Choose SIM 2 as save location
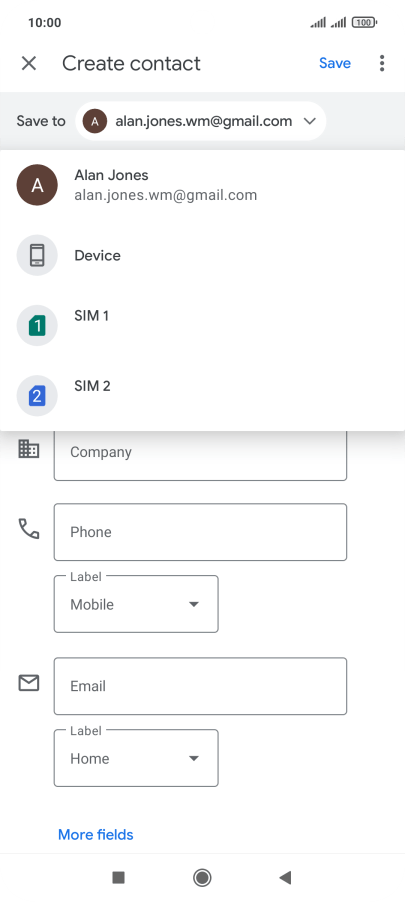Image resolution: width=405 pixels, height=902 pixels. pyautogui.click(x=202, y=396)
